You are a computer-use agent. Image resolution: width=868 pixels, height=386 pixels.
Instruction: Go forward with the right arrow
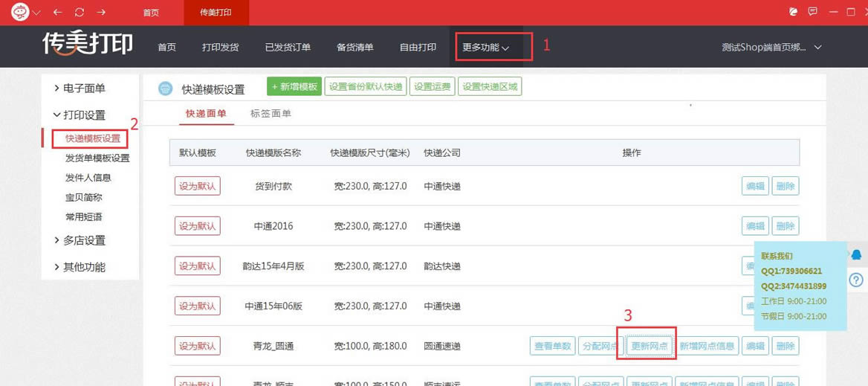[101, 12]
